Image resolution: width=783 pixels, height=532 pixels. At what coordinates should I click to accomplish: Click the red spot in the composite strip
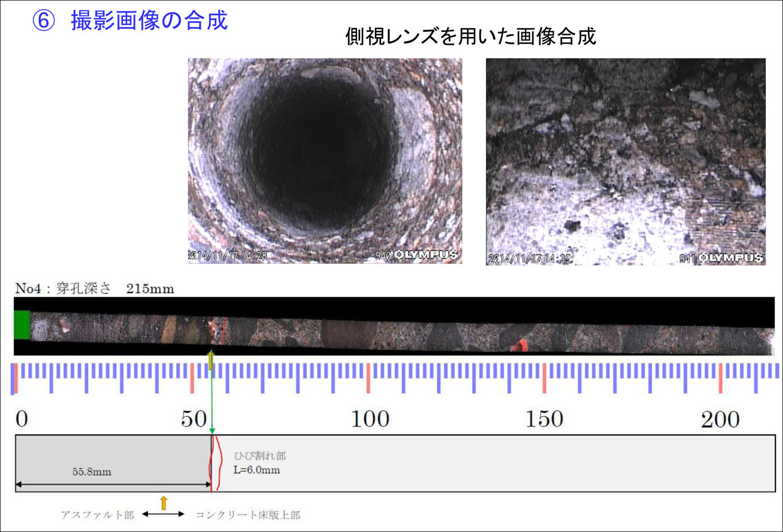(519, 345)
